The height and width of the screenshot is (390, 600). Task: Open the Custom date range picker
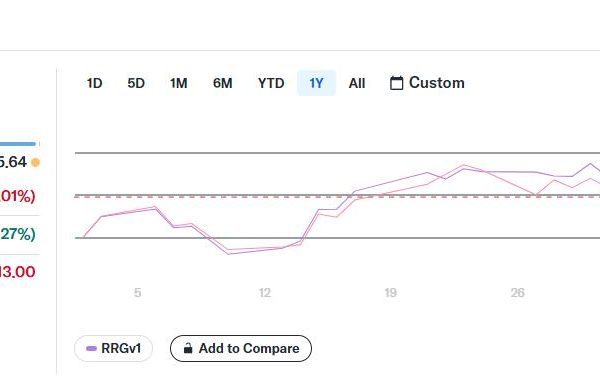[x=427, y=83]
